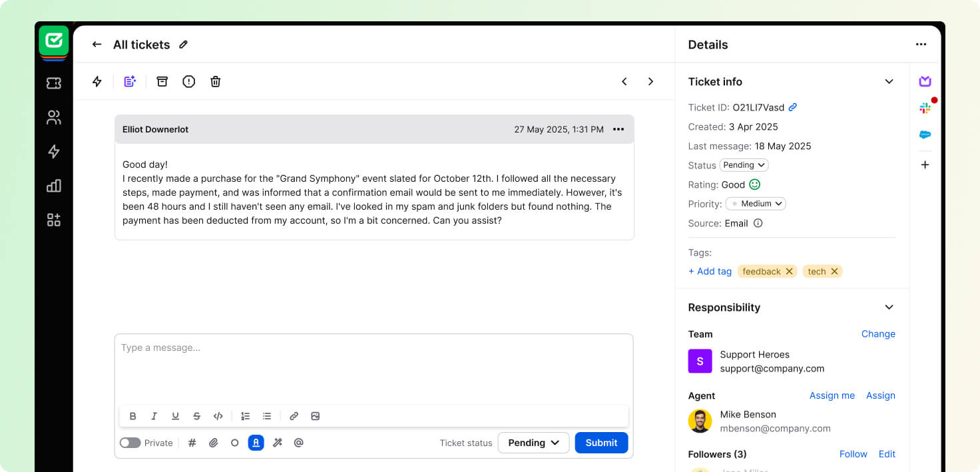The image size is (980, 472).
Task: Toggle the Private message switch
Action: 130,443
